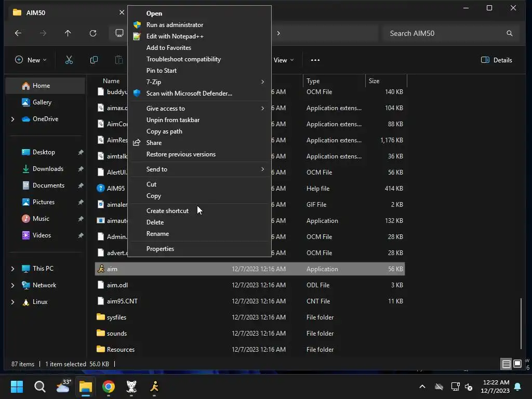Screen dimensions: 532x399
Task: Open Pictures quick access folder
Action: click(44, 202)
